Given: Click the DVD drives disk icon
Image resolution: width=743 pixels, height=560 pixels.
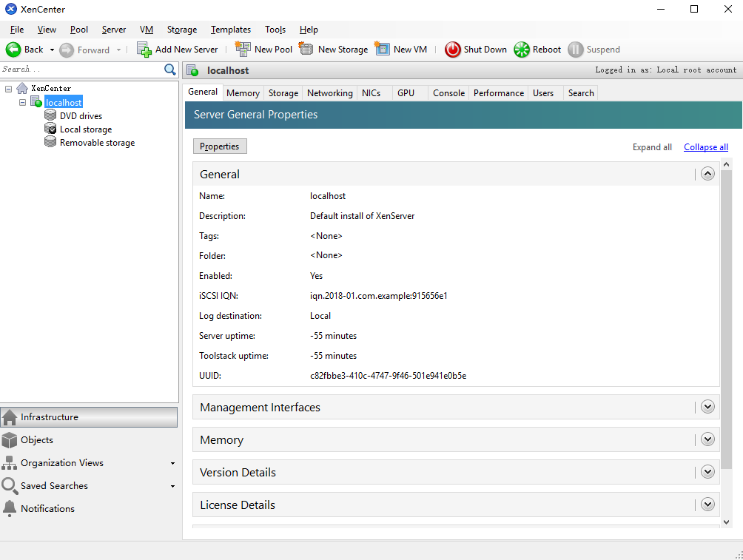Looking at the screenshot, I should tap(50, 115).
